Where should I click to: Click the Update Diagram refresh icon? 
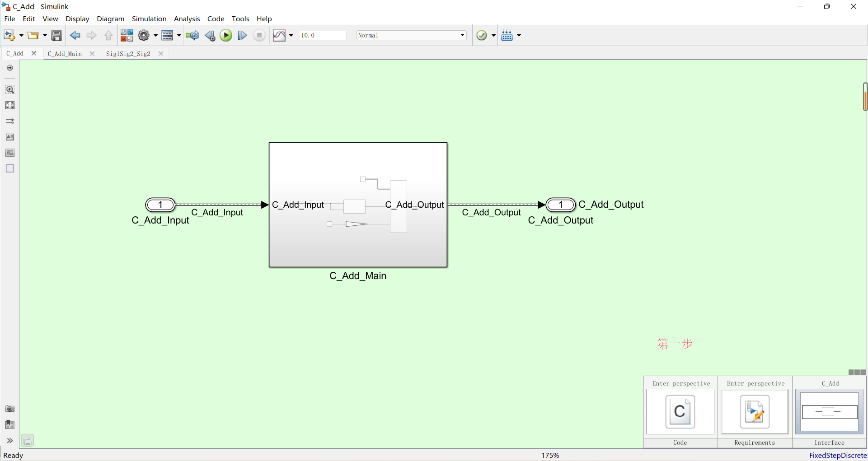[x=192, y=35]
